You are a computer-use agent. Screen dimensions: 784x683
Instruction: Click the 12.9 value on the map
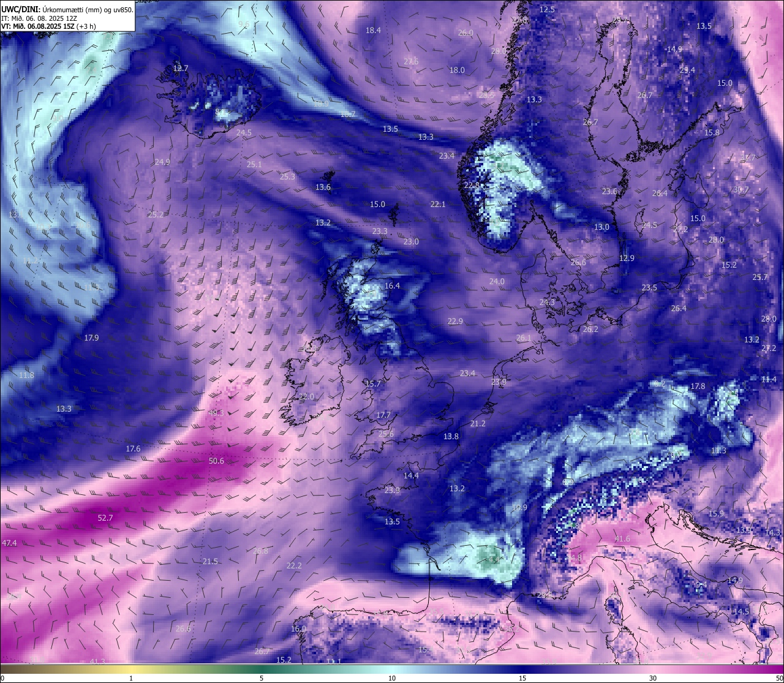click(x=627, y=258)
